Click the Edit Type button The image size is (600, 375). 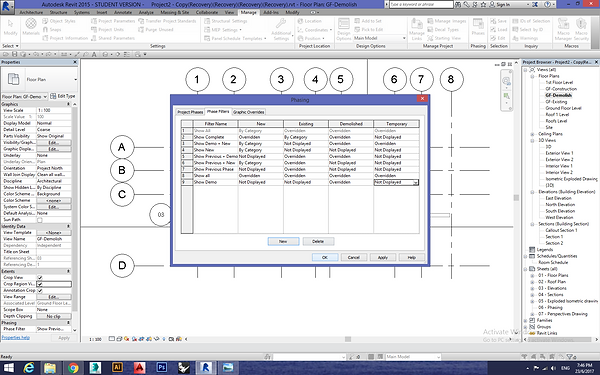(x=63, y=96)
